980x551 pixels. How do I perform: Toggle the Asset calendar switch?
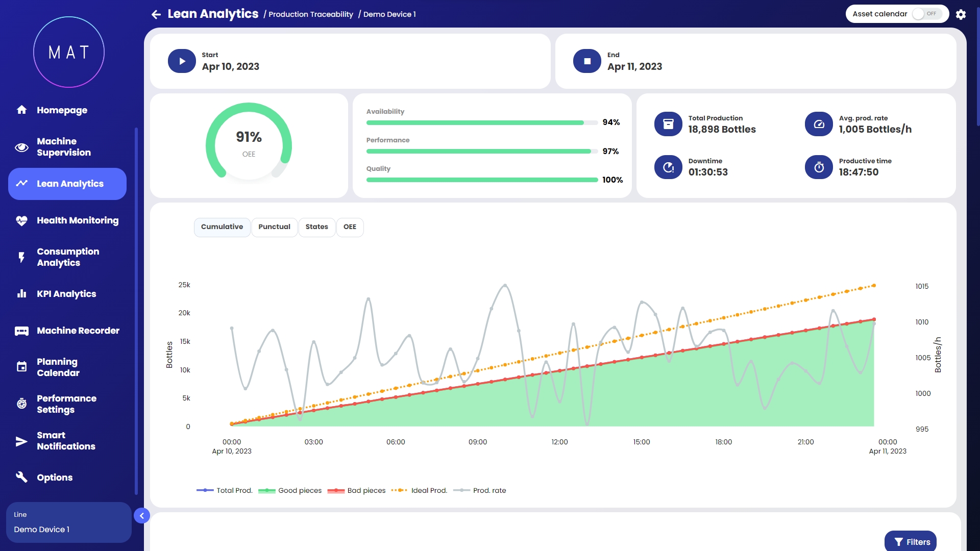[926, 14]
